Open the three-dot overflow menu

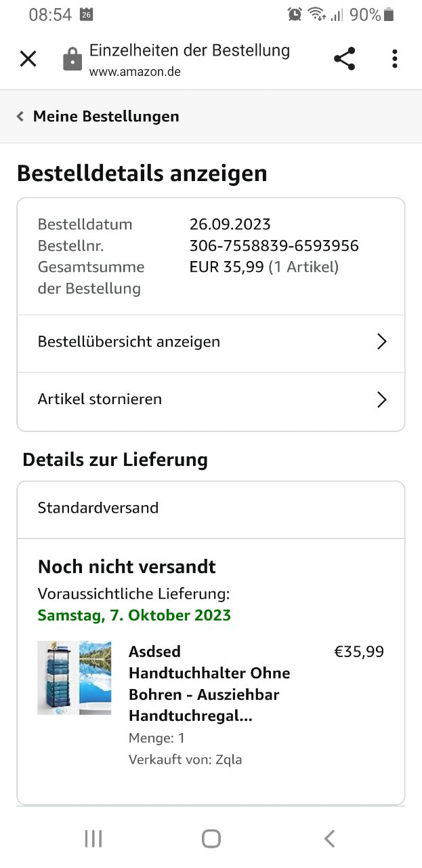coord(394,59)
